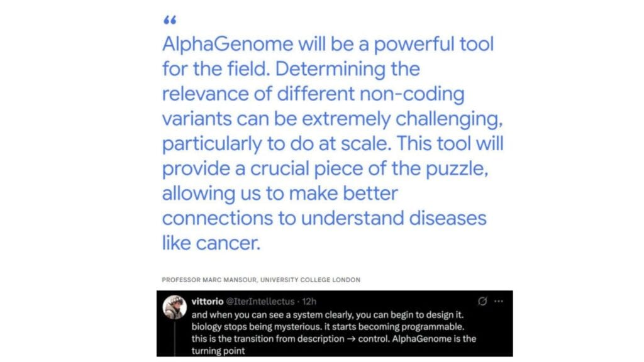
Task: Open the vittorio display name
Action: point(208,301)
